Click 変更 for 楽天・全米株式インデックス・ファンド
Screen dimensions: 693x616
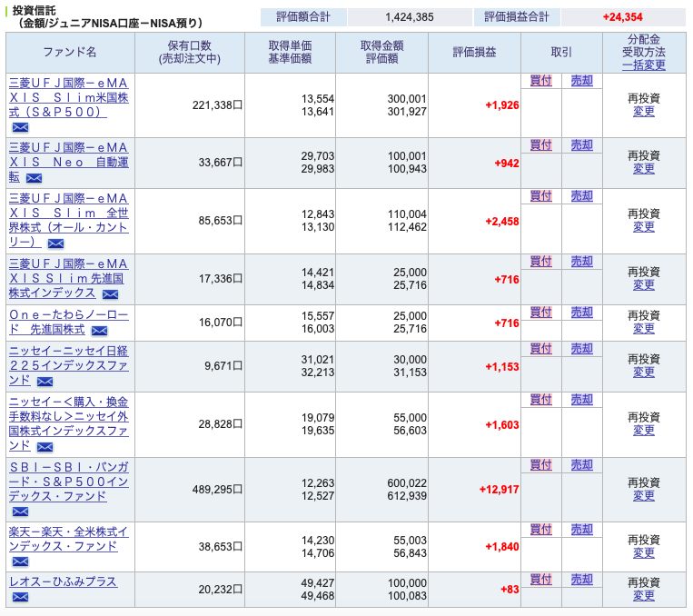tap(643, 552)
